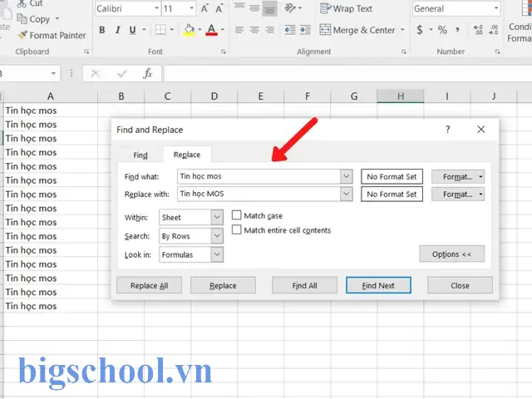The height and width of the screenshot is (399, 532).
Task: Decrease decimal places
Action: (x=493, y=30)
